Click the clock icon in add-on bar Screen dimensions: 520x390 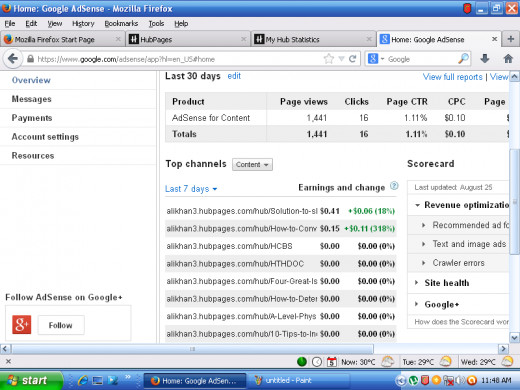click(317, 362)
